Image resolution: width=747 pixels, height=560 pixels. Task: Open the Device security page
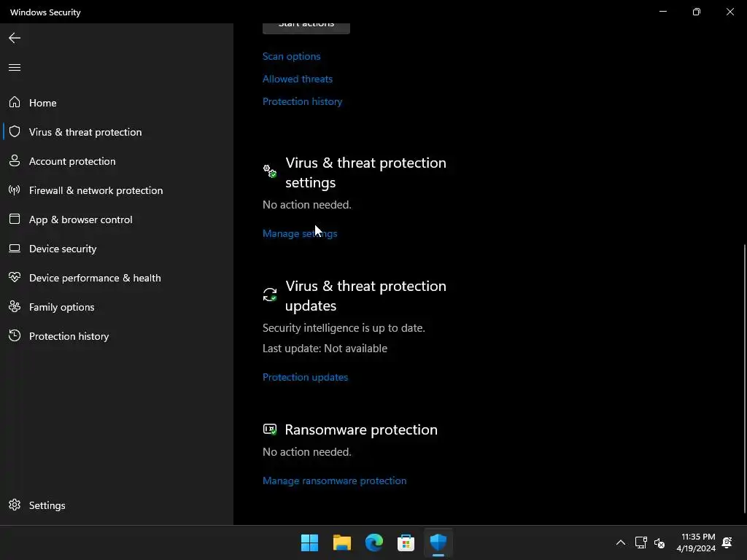click(x=117, y=249)
